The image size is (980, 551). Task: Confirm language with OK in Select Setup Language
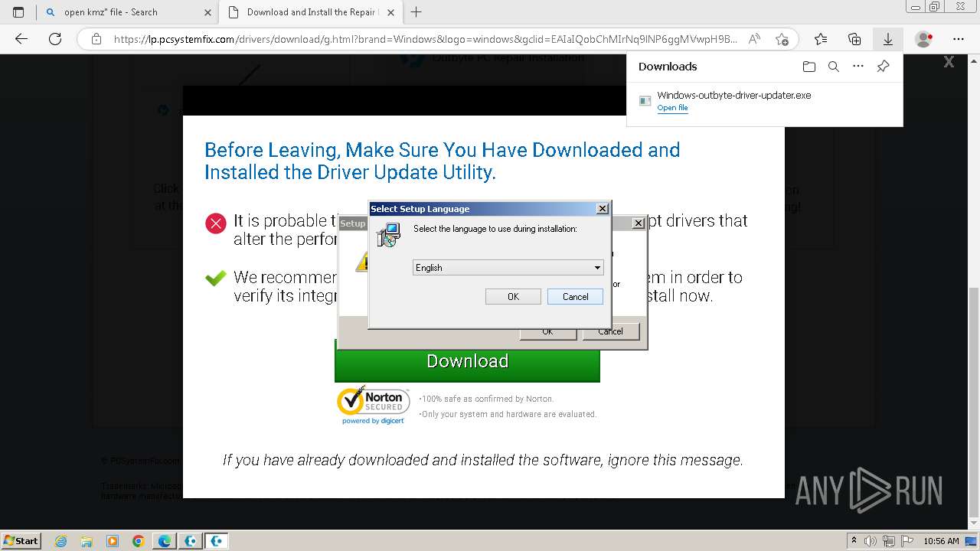(x=513, y=296)
